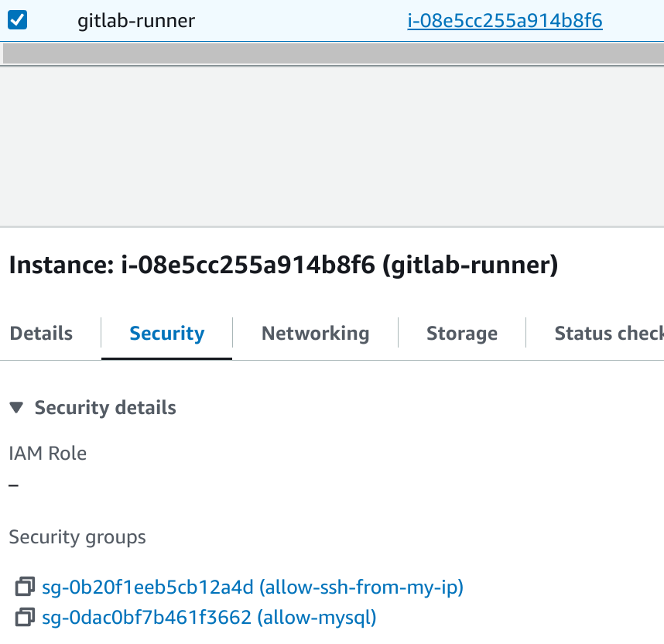Copy security group ID sg-0b20f1eeb5cb12a4d

click(25, 587)
